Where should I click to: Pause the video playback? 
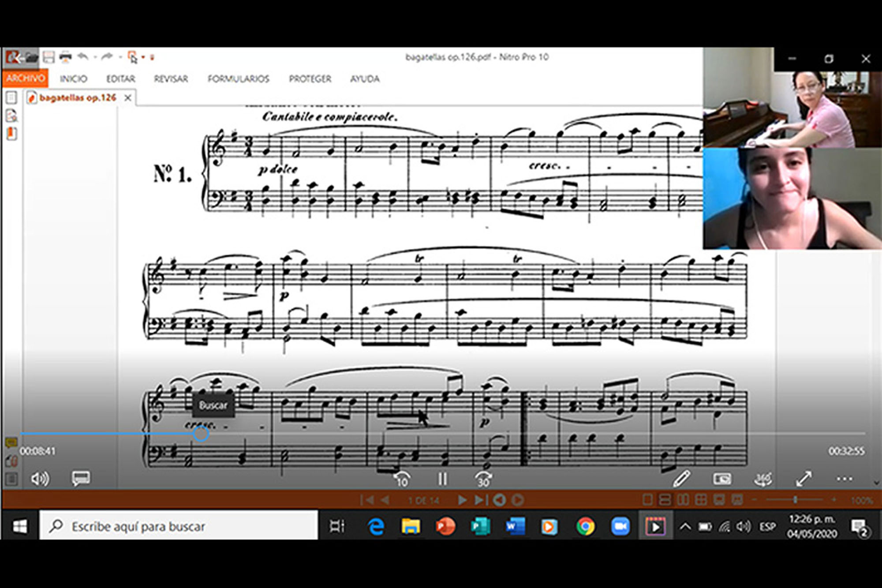442,479
